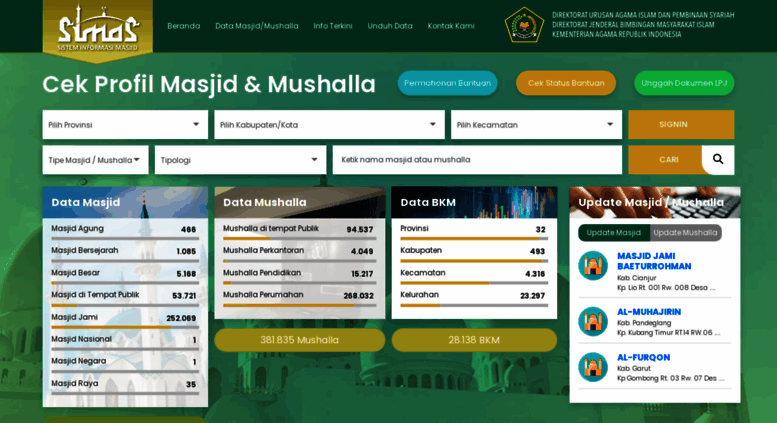
Task: Click the Data BKM card header
Action: click(474, 203)
